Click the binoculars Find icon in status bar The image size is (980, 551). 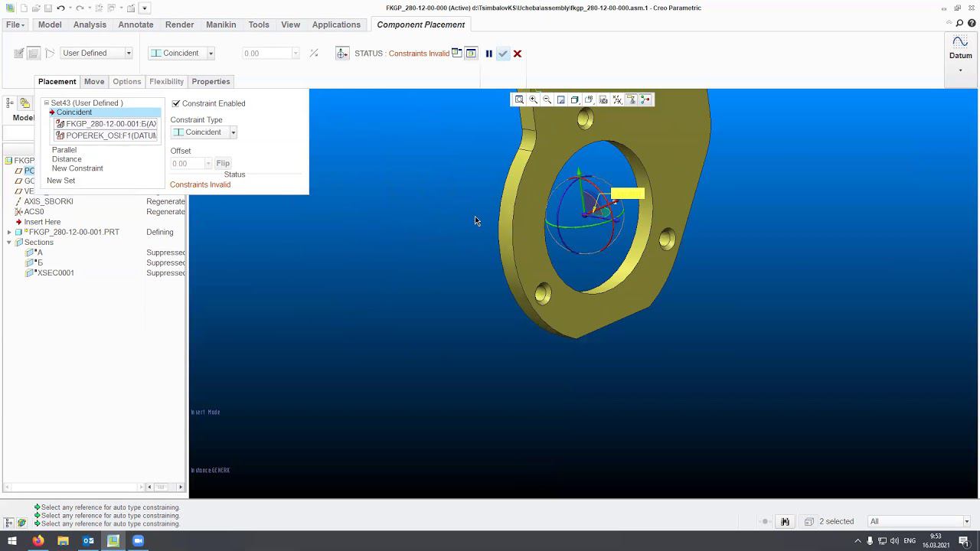point(785,521)
